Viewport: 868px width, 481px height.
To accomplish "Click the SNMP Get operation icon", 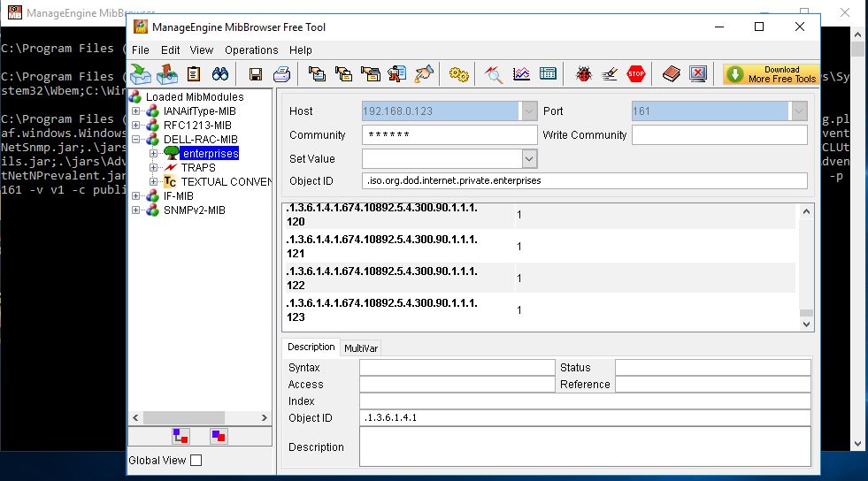I will click(317, 73).
